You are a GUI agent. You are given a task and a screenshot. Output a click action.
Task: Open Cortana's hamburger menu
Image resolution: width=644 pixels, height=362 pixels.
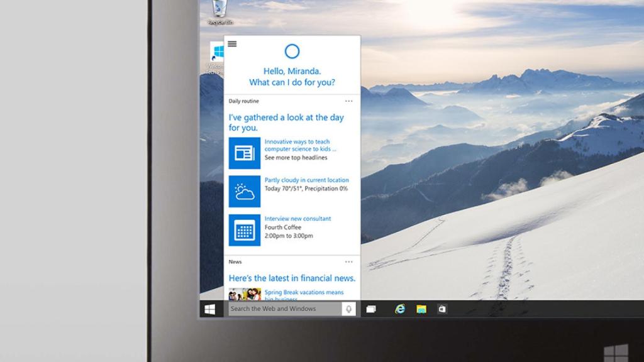point(232,44)
